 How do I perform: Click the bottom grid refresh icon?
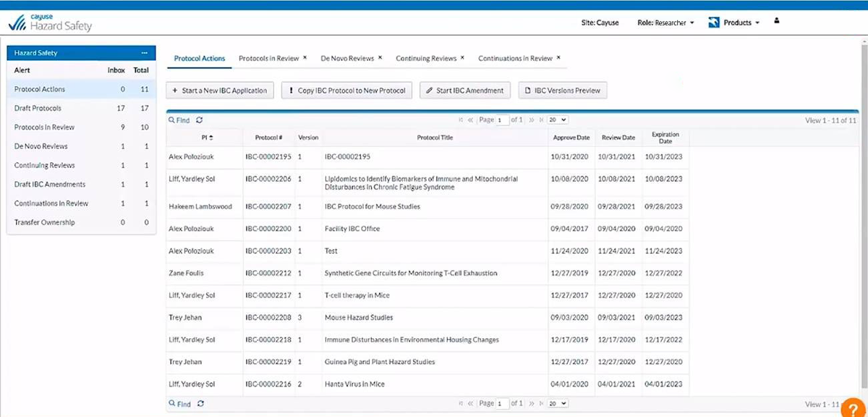[200, 404]
